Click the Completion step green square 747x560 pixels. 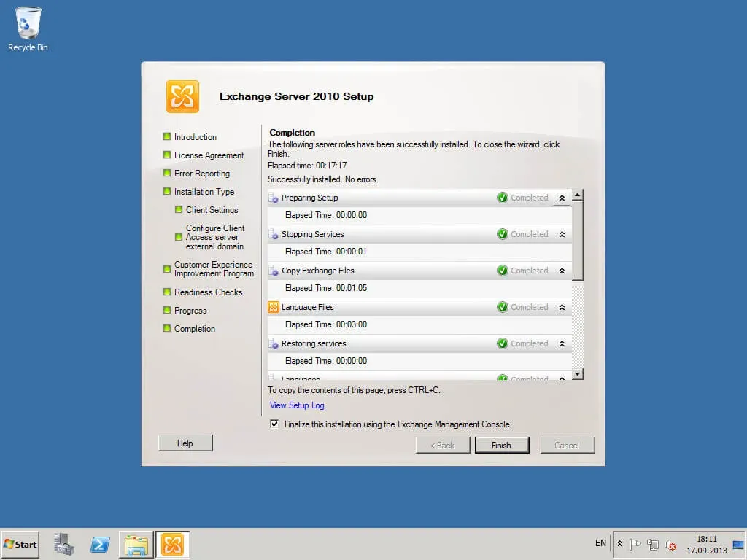[x=167, y=328]
